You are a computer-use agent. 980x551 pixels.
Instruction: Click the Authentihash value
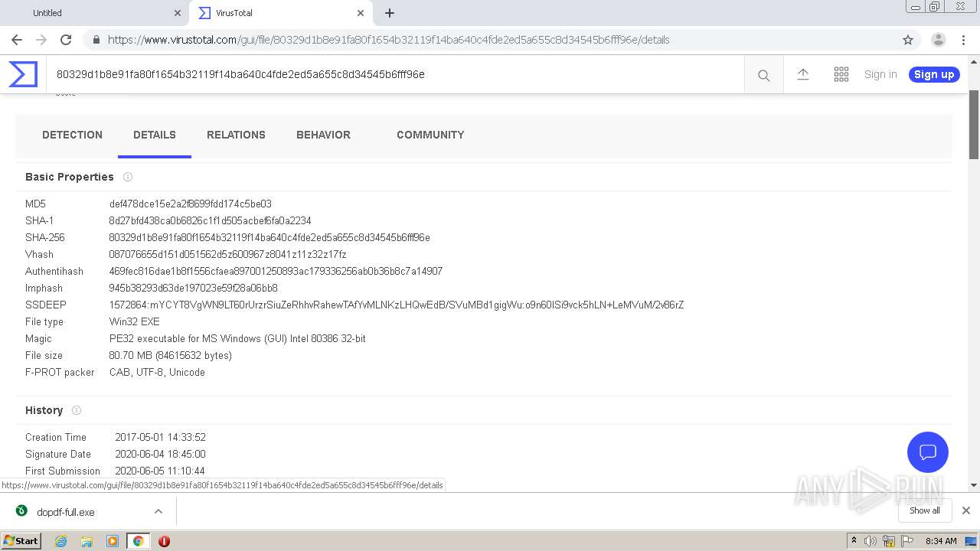(276, 272)
